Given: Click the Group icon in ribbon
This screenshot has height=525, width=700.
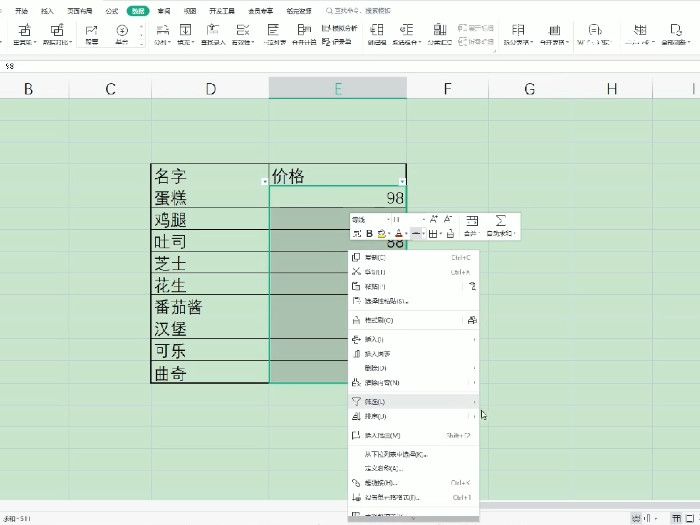Looking at the screenshot, I should coord(377,30).
